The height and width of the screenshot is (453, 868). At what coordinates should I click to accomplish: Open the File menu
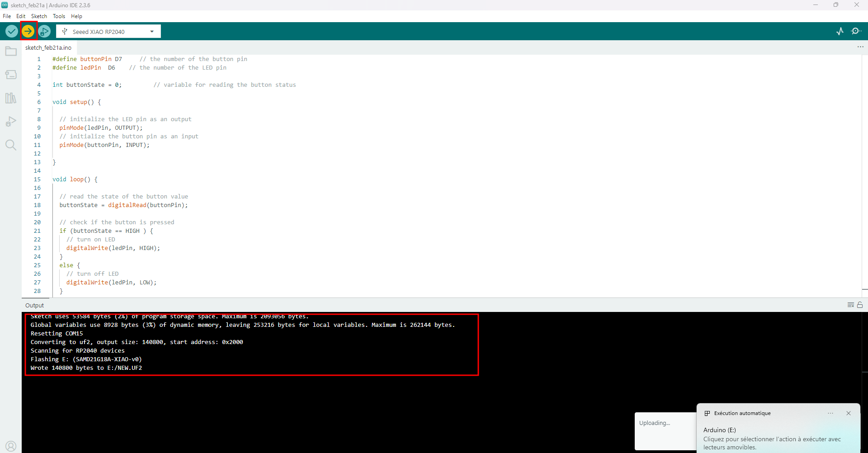coord(7,16)
